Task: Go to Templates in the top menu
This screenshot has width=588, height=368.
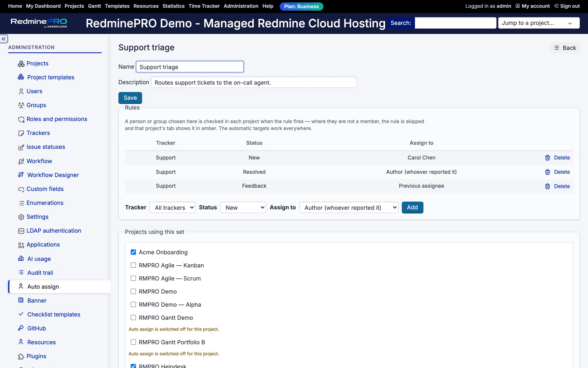Action: coord(117,6)
